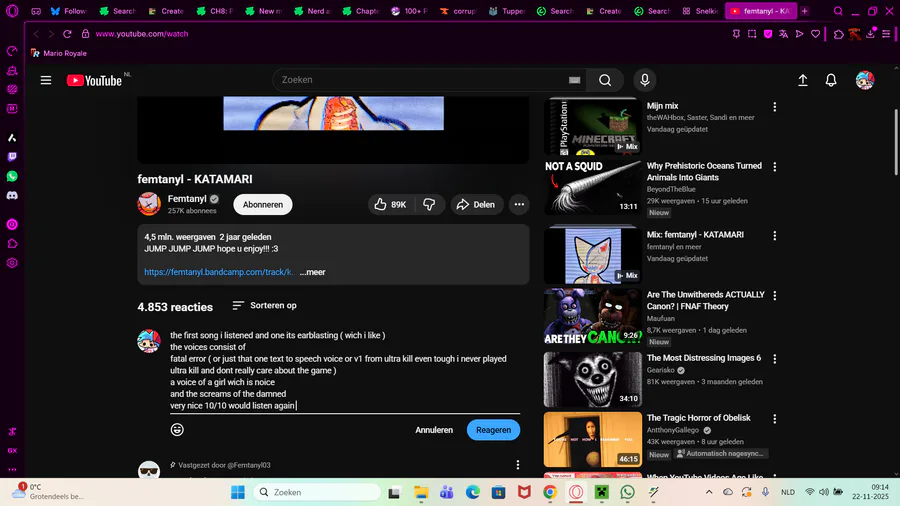900x506 pixels.
Task: Open the emoji picker for the comment
Action: pos(177,430)
